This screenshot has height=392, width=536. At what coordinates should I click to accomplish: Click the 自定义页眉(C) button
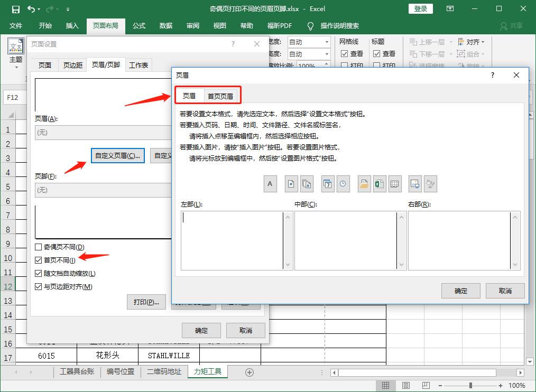pos(117,155)
